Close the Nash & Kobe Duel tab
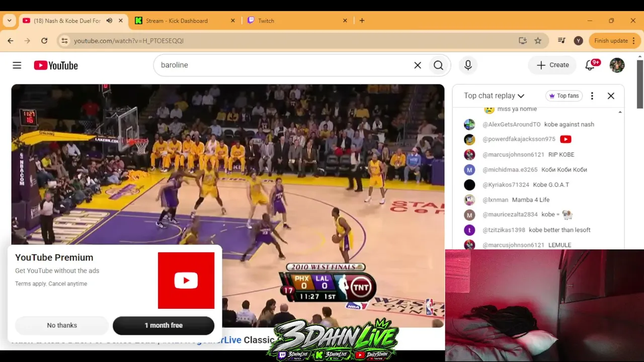The width and height of the screenshot is (644, 362). click(121, 21)
